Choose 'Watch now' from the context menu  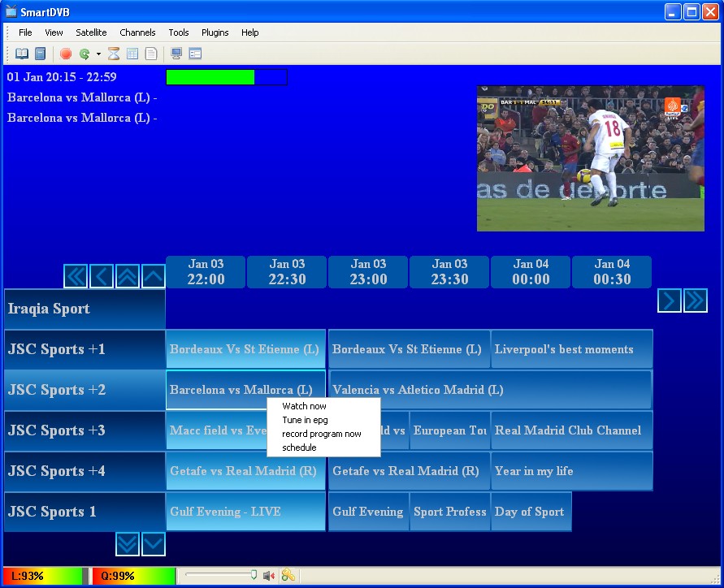click(x=323, y=406)
